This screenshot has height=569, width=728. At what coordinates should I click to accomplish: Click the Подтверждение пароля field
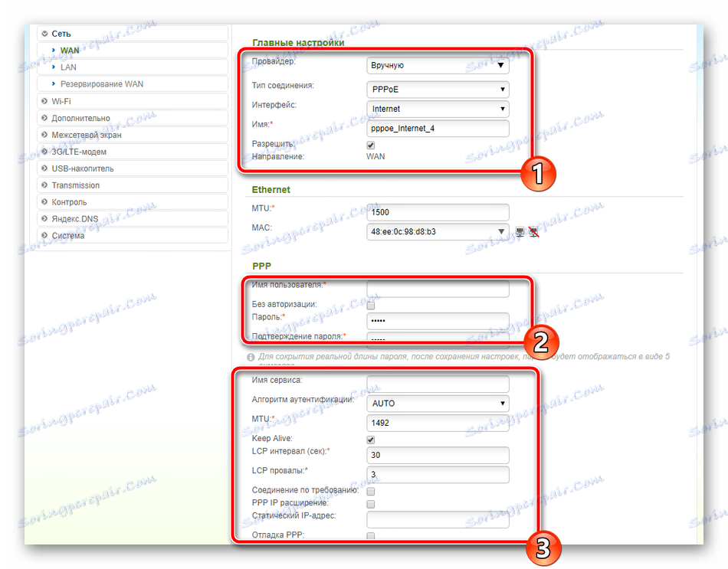click(x=438, y=340)
